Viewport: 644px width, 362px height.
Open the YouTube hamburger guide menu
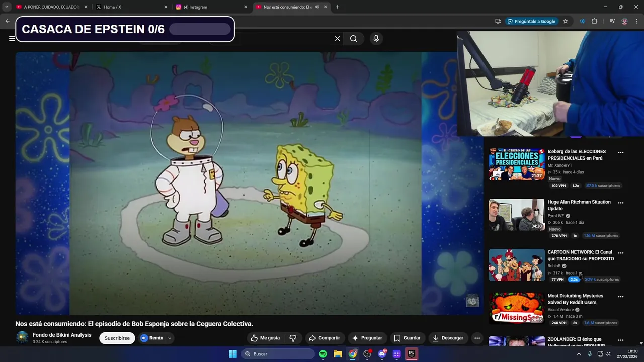tap(12, 39)
